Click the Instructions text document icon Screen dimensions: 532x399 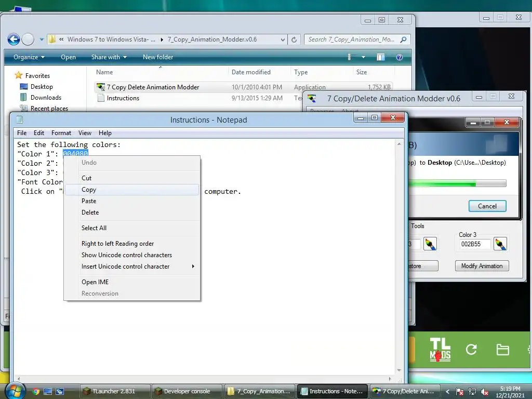(x=101, y=98)
